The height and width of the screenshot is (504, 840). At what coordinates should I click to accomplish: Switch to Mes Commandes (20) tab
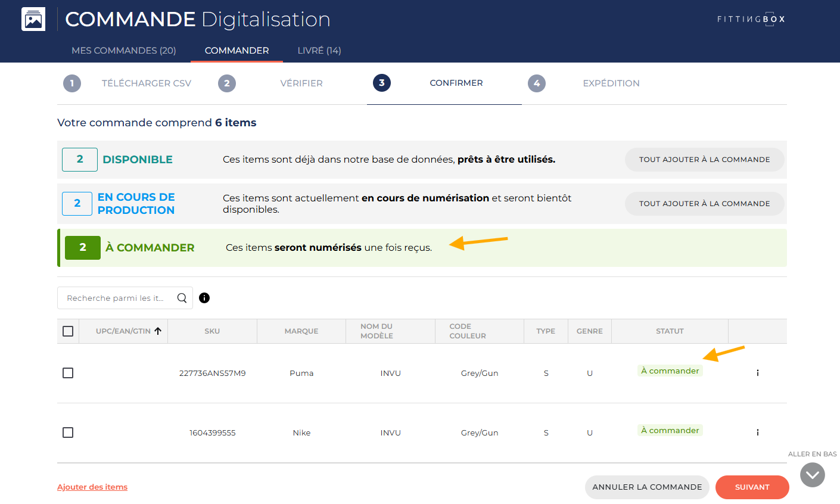[x=123, y=51]
